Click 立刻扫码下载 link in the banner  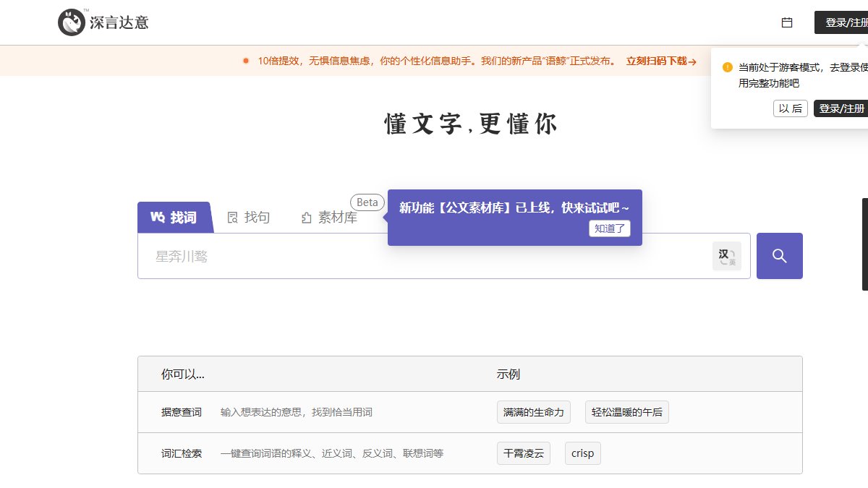pos(661,61)
